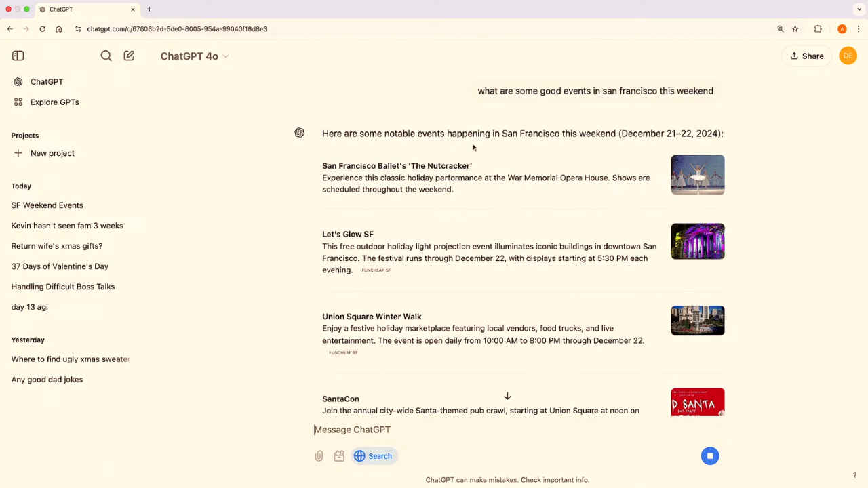Open the orange DE profile avatar
Screen dimensions: 868x488
pyautogui.click(x=848, y=56)
